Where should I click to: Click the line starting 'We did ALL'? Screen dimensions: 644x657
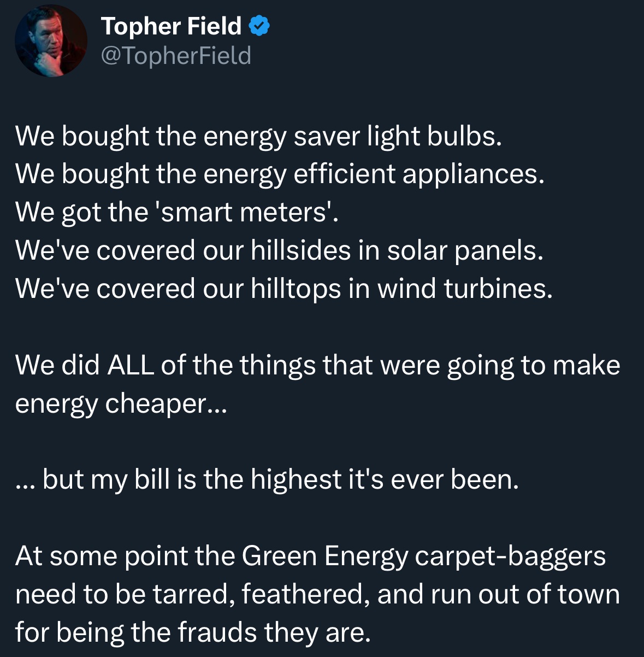[317, 365]
